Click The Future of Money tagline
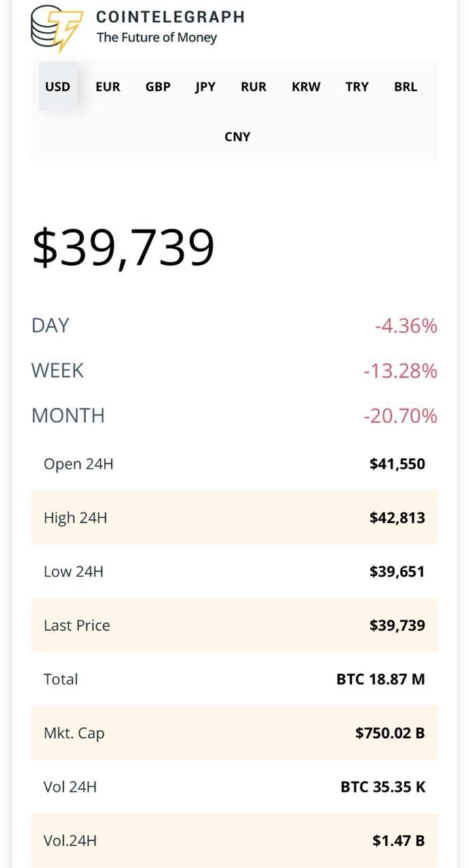Screen dimensions: 469x868 coord(157,38)
